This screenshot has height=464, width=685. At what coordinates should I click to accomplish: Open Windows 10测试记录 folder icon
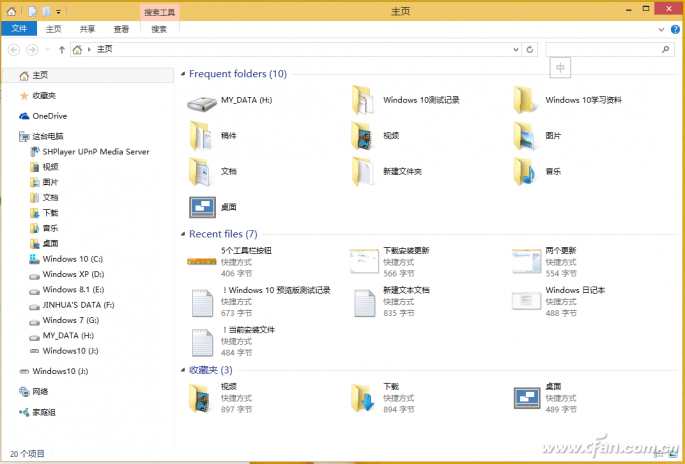point(363,100)
